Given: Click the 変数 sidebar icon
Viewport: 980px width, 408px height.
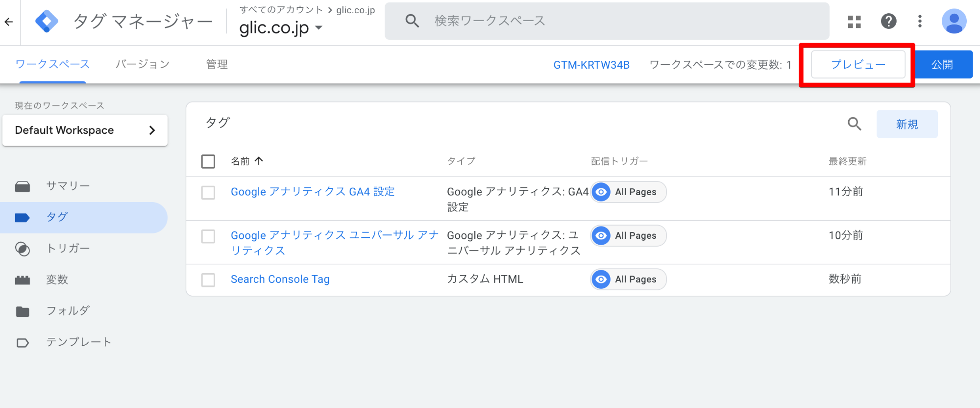Looking at the screenshot, I should click(23, 280).
